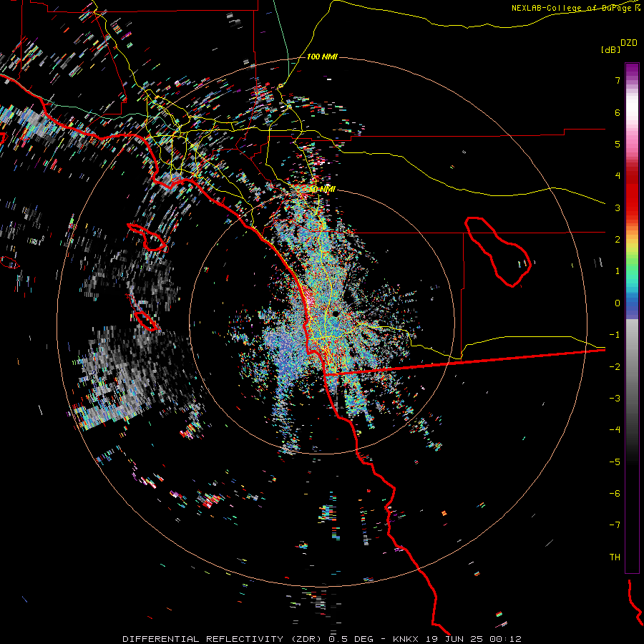This screenshot has width=644, height=644.
Task: Click the 4 value on colorbar scale
Action: click(618, 176)
